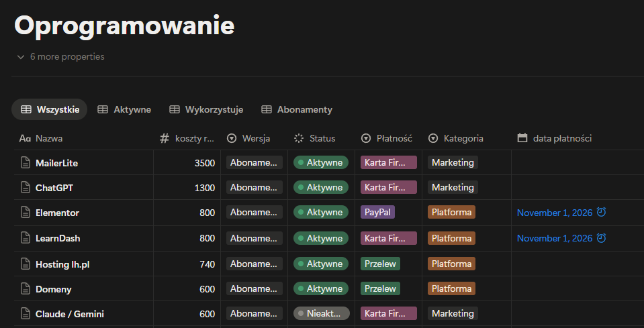Click the 1300 cost cell of ChatGPT
644x328 pixels.
[x=187, y=188]
